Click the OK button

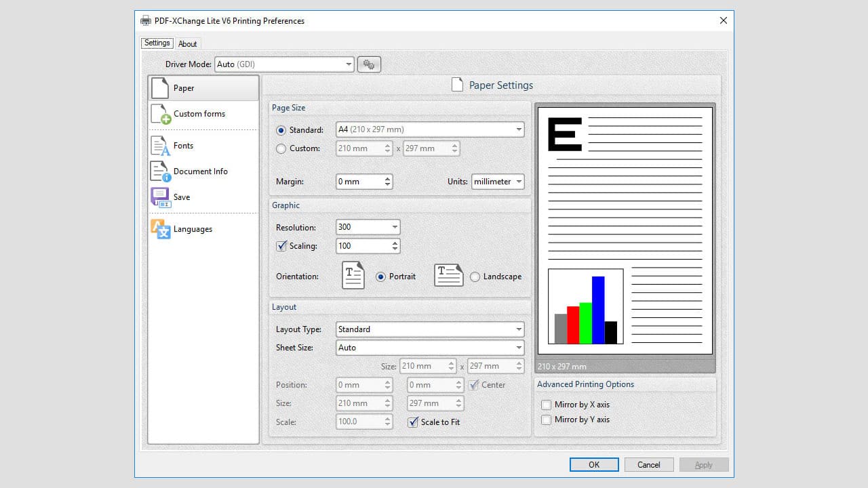coord(594,465)
